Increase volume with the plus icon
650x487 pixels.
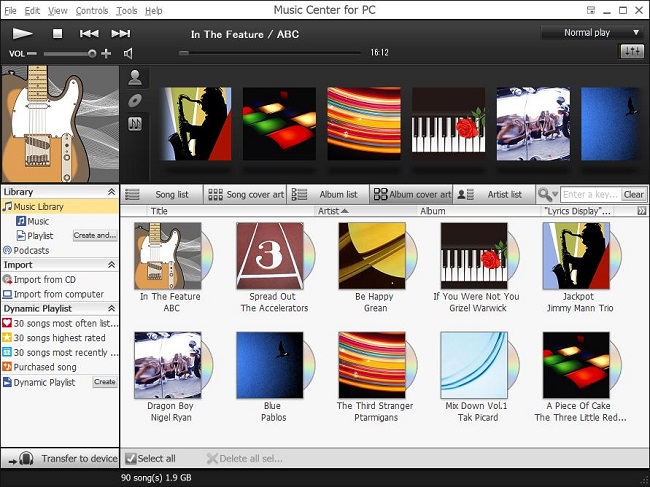(106, 53)
